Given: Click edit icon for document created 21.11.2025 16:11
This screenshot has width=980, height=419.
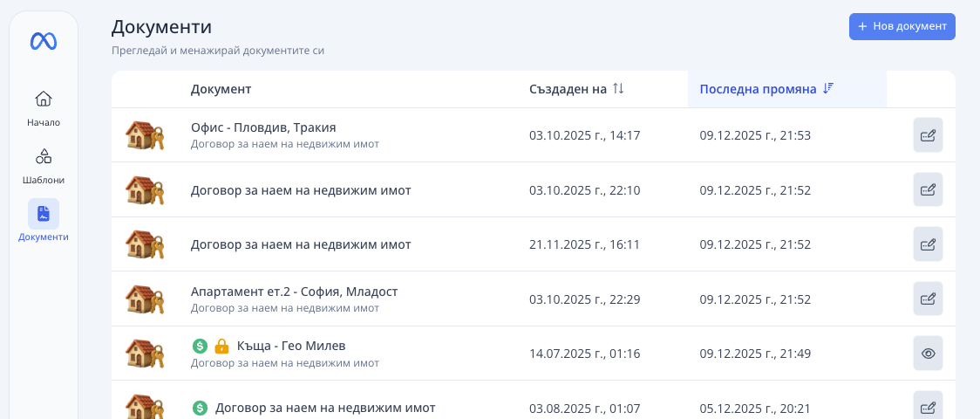Looking at the screenshot, I should [928, 244].
